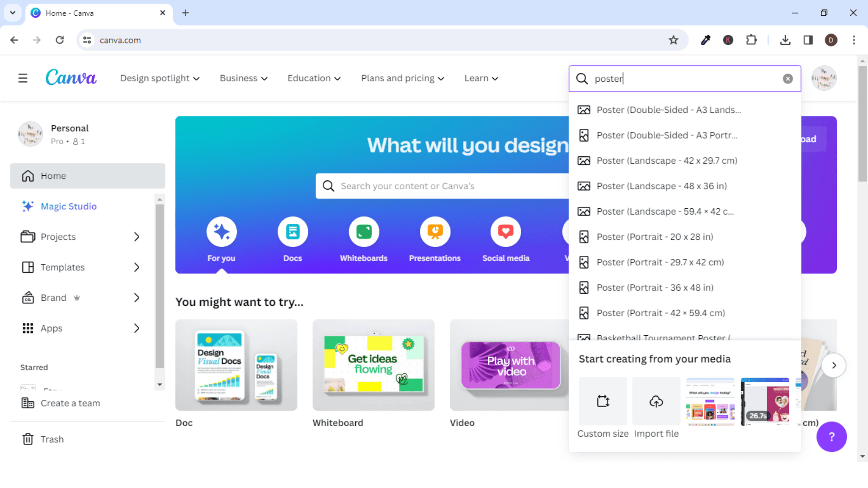This screenshot has height=488, width=868.
Task: Go back to previous page
Action: click(14, 40)
